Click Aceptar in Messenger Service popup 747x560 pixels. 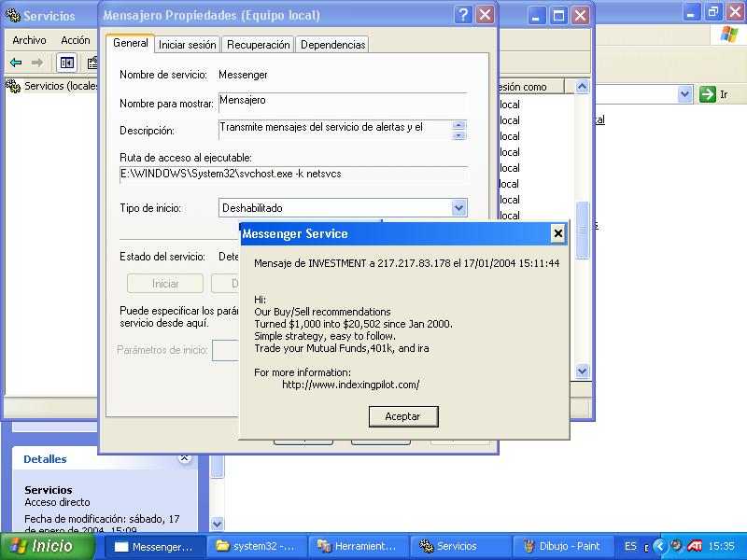pyautogui.click(x=403, y=416)
